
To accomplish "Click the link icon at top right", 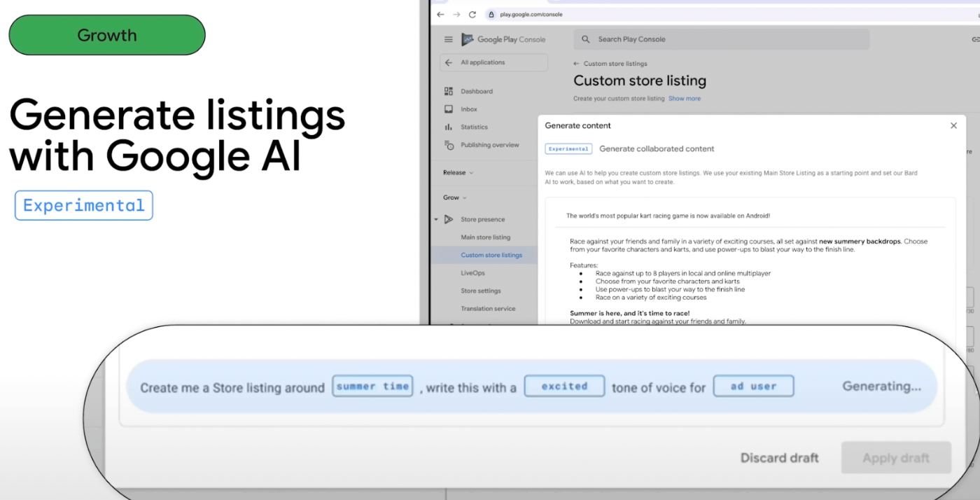I will (x=976, y=41).
